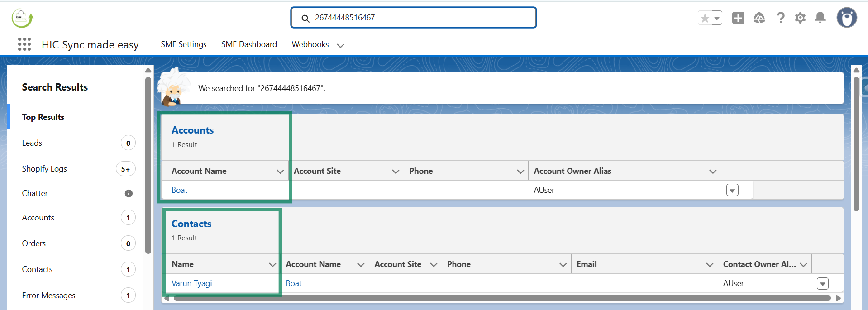Open Account Name column chevron in Contacts

coord(361,265)
